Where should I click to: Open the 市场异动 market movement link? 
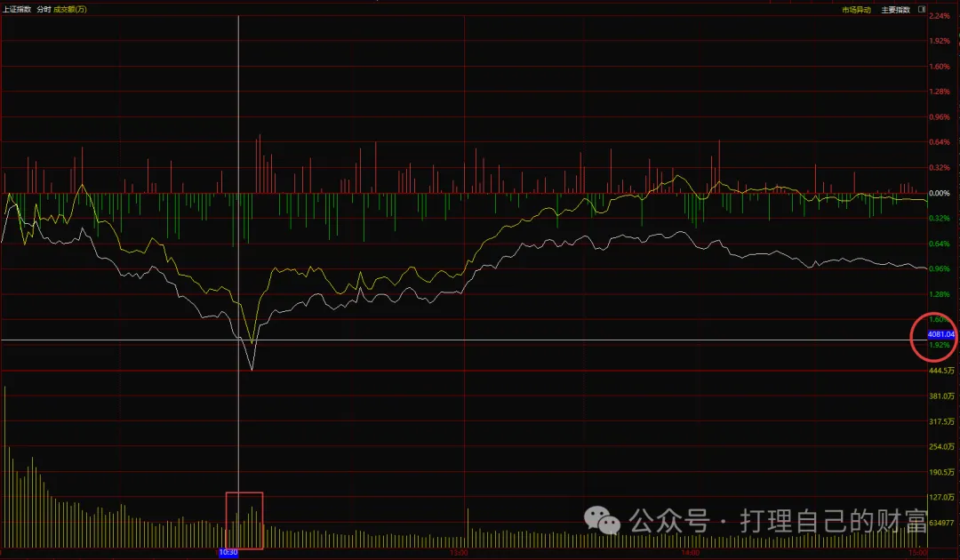[856, 10]
